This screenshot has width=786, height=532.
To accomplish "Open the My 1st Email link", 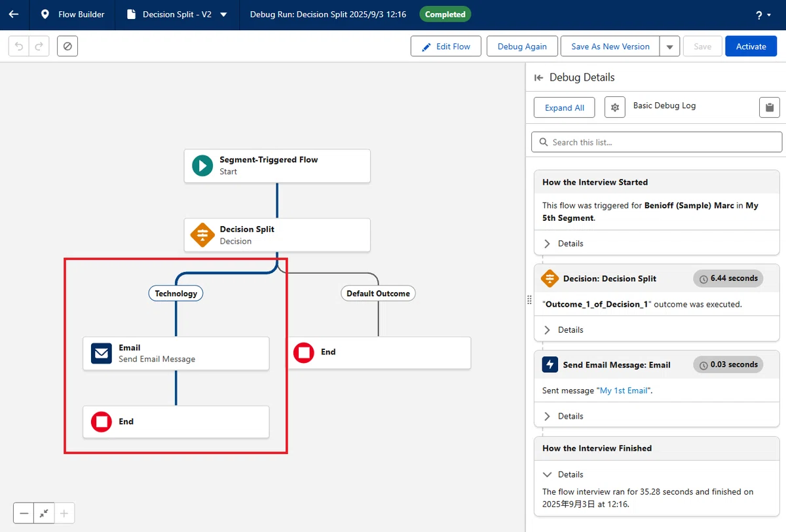I will point(624,390).
